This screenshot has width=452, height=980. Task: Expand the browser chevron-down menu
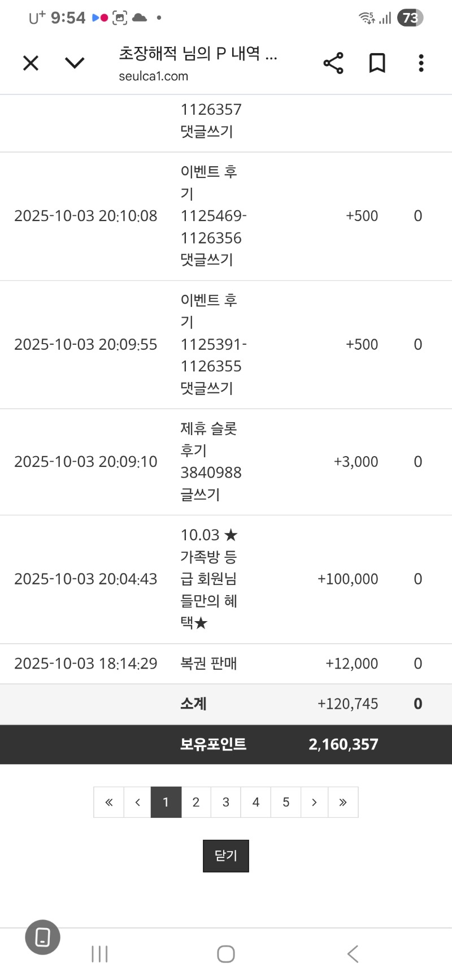click(x=75, y=63)
